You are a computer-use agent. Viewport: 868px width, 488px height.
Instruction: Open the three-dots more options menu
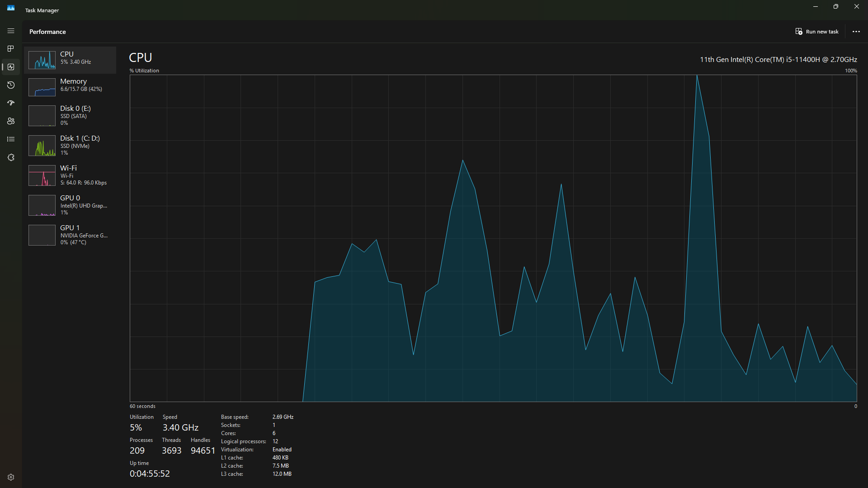pos(856,32)
